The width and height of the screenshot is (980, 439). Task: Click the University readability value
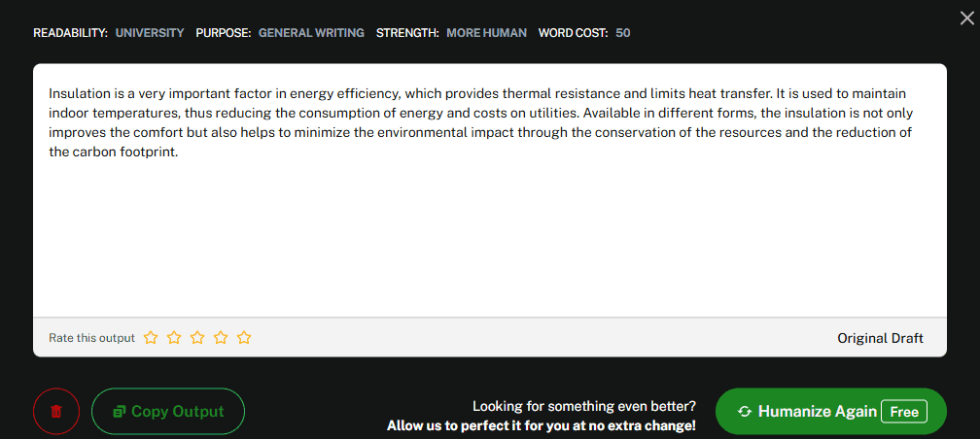[x=150, y=32]
